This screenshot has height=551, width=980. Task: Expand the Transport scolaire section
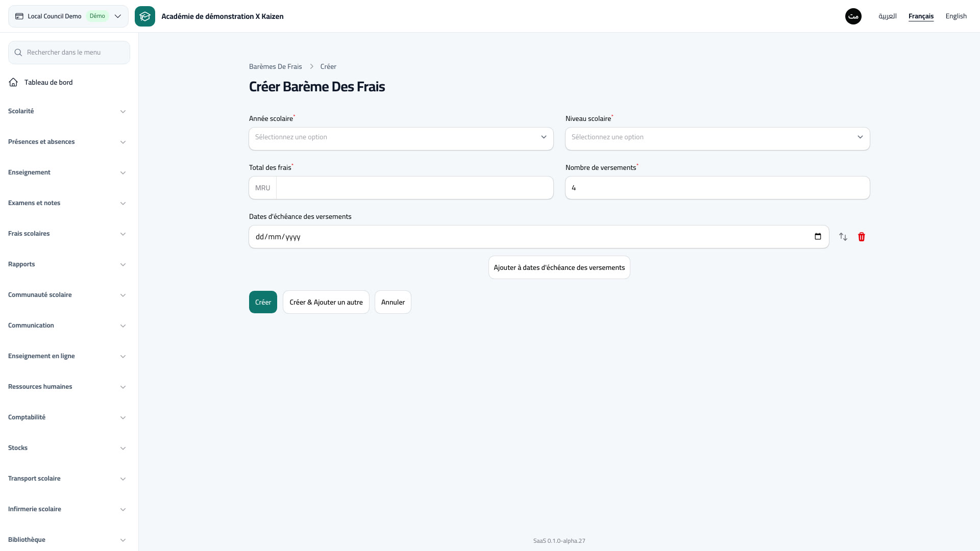pyautogui.click(x=67, y=479)
